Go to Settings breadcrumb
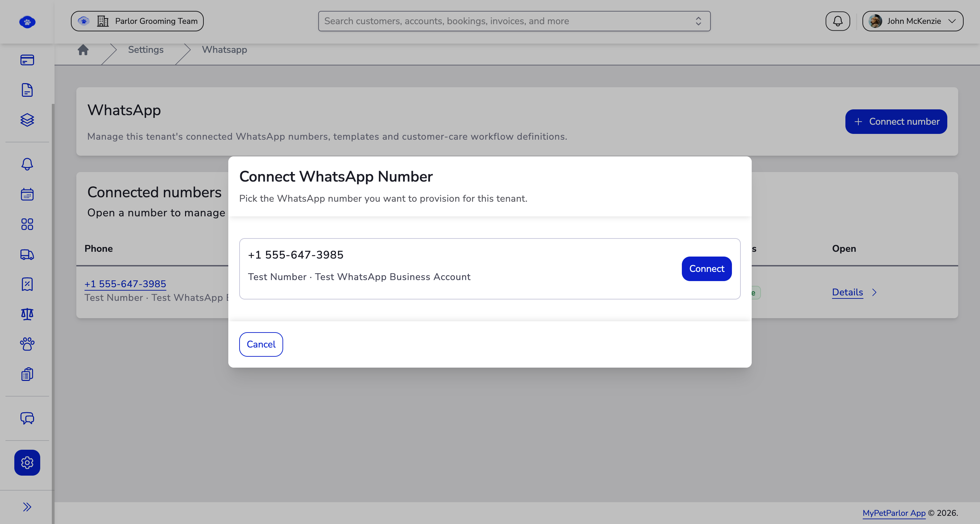 146,49
